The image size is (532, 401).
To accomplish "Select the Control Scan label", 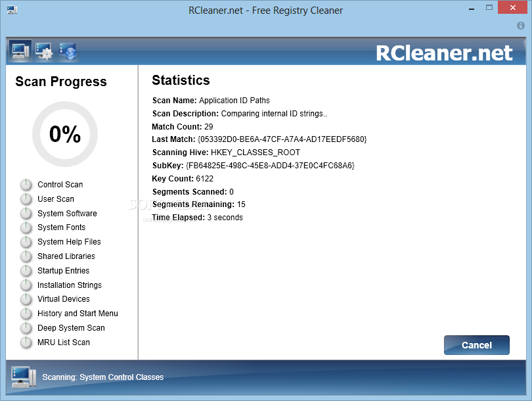I will point(60,184).
